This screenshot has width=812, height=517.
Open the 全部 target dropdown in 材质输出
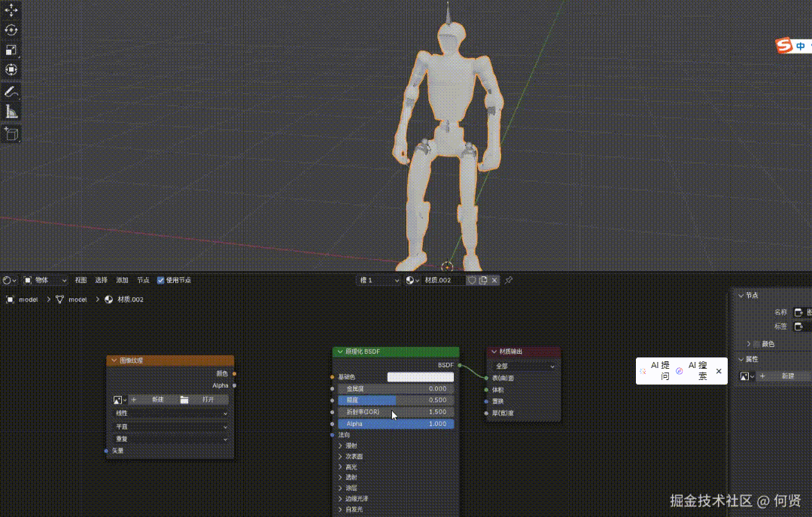523,366
